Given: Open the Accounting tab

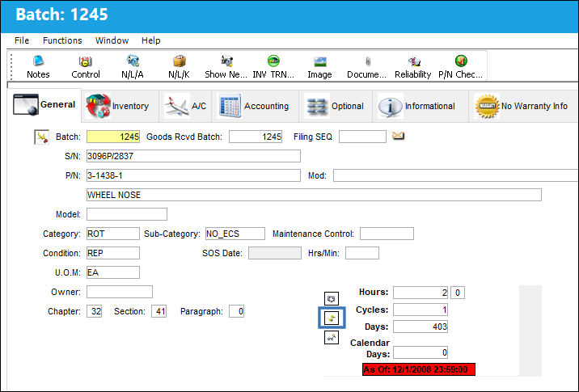Looking at the screenshot, I should (x=255, y=106).
